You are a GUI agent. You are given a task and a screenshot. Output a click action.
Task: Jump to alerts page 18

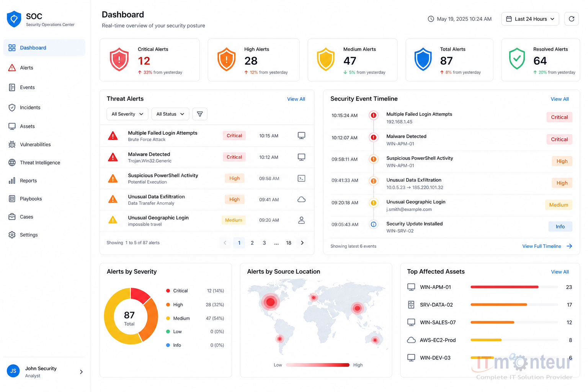click(x=289, y=243)
